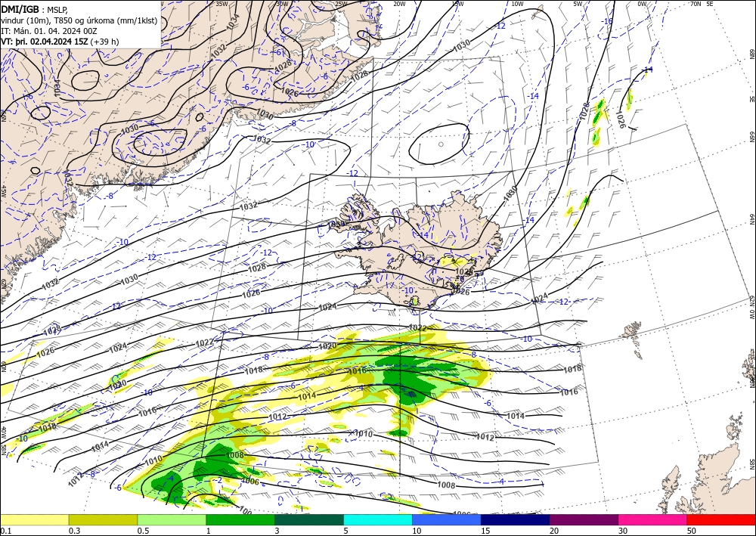Image resolution: width=756 pixels, height=536 pixels.
Task: Click the '64N' latitude label
Action: point(751,218)
